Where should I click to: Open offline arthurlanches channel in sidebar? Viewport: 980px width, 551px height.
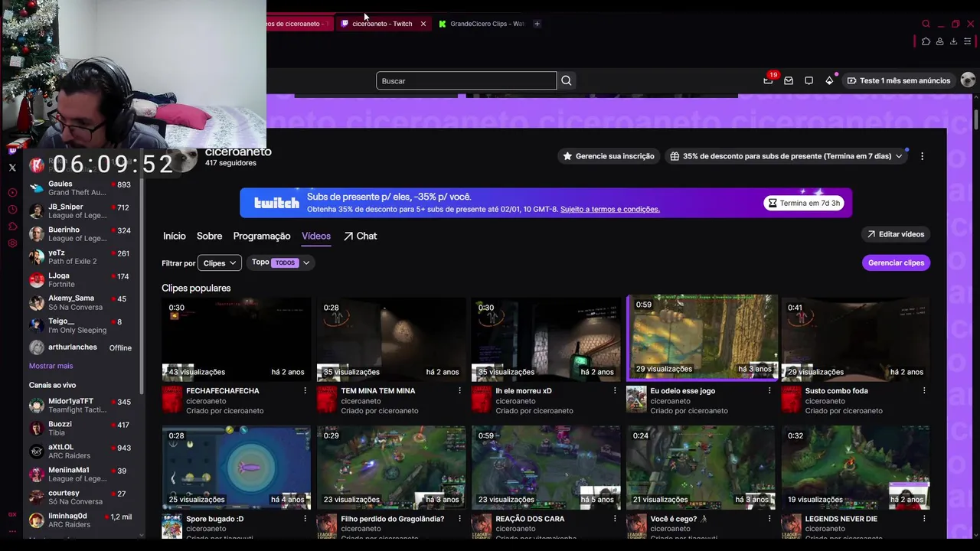(x=82, y=347)
